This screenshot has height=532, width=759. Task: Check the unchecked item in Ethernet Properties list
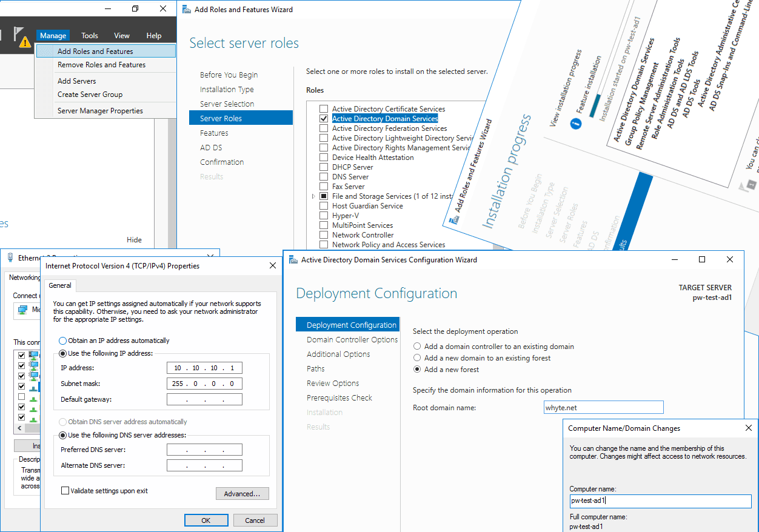click(22, 397)
